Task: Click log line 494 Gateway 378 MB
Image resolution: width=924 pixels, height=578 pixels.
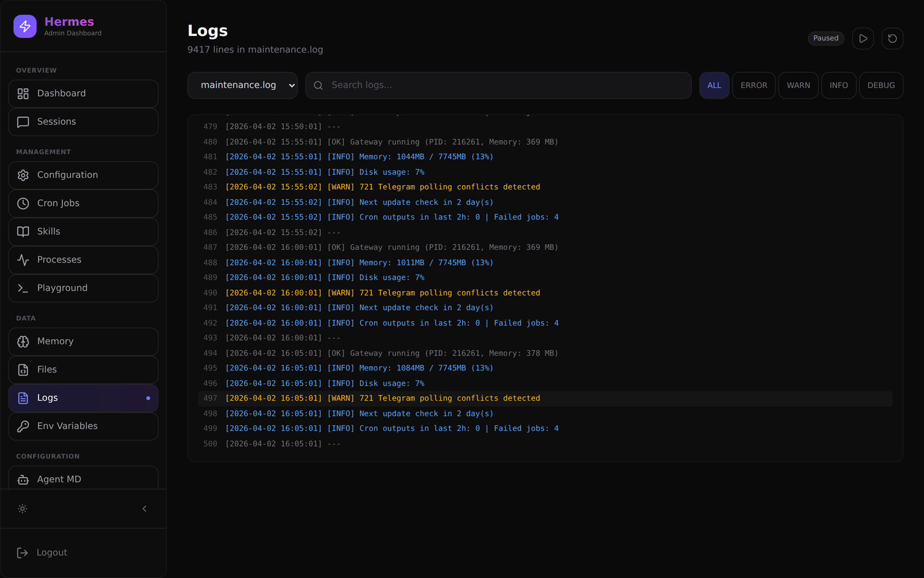Action: 545,353
